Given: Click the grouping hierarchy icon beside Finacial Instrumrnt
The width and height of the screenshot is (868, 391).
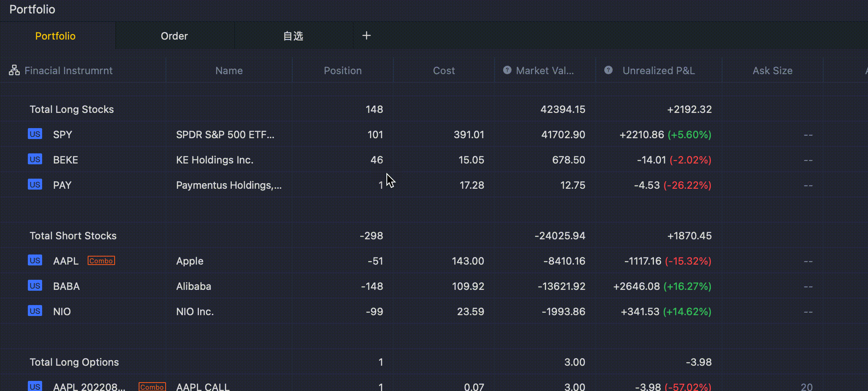Looking at the screenshot, I should click(14, 70).
